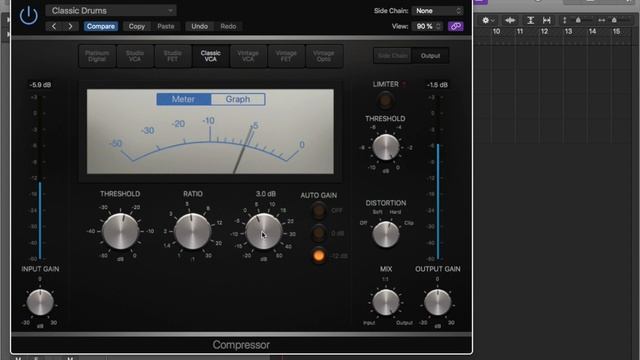Click the horizontal zoom slider
This screenshot has width=640, height=360.
pyautogui.click(x=614, y=20)
